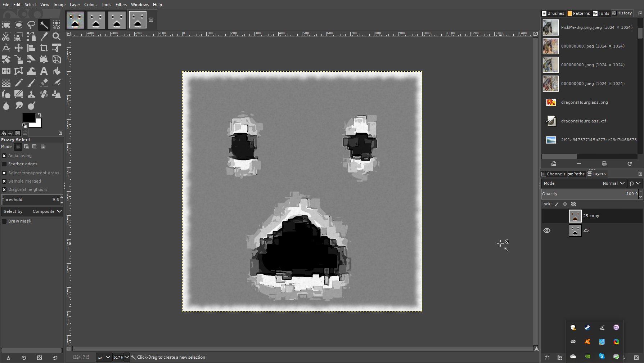Select the Text tool
This screenshot has width=644, height=363.
pyautogui.click(x=44, y=71)
